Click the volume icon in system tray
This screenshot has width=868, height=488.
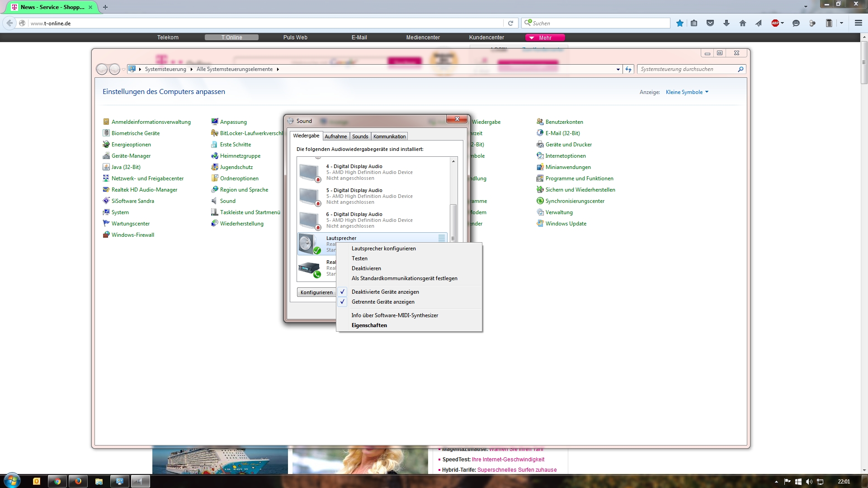tap(809, 482)
